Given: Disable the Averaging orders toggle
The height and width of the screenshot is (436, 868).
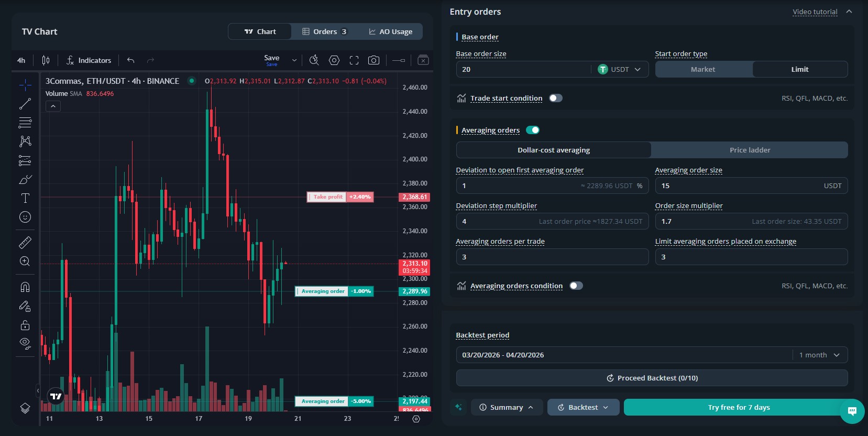Looking at the screenshot, I should pos(533,130).
